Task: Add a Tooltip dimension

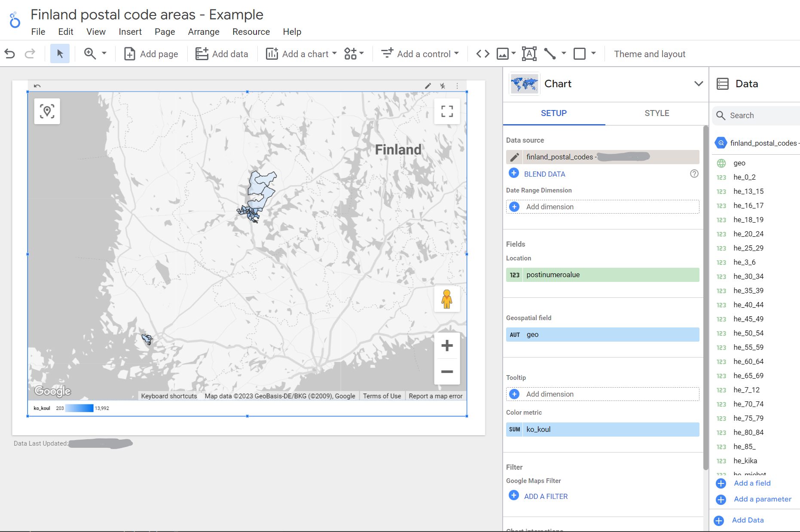Action: click(x=602, y=394)
